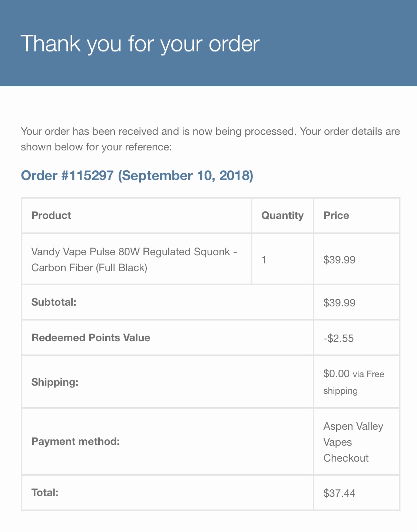
Task: Click the $37.44 total amount
Action: [x=339, y=493]
